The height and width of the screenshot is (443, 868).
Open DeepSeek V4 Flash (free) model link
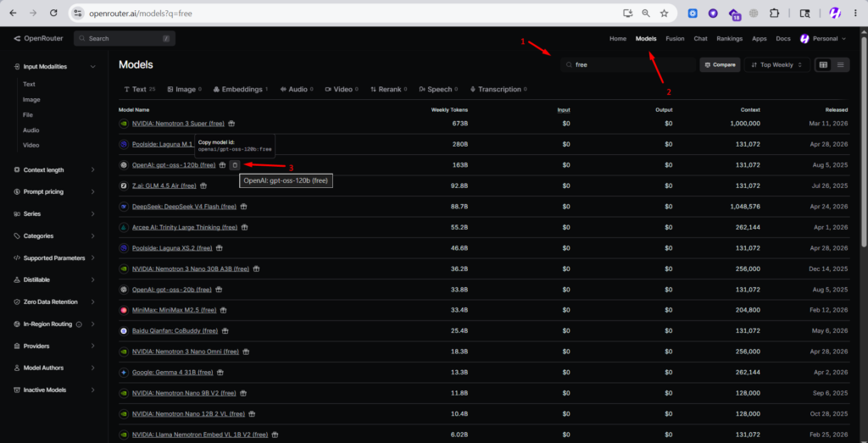click(x=184, y=207)
